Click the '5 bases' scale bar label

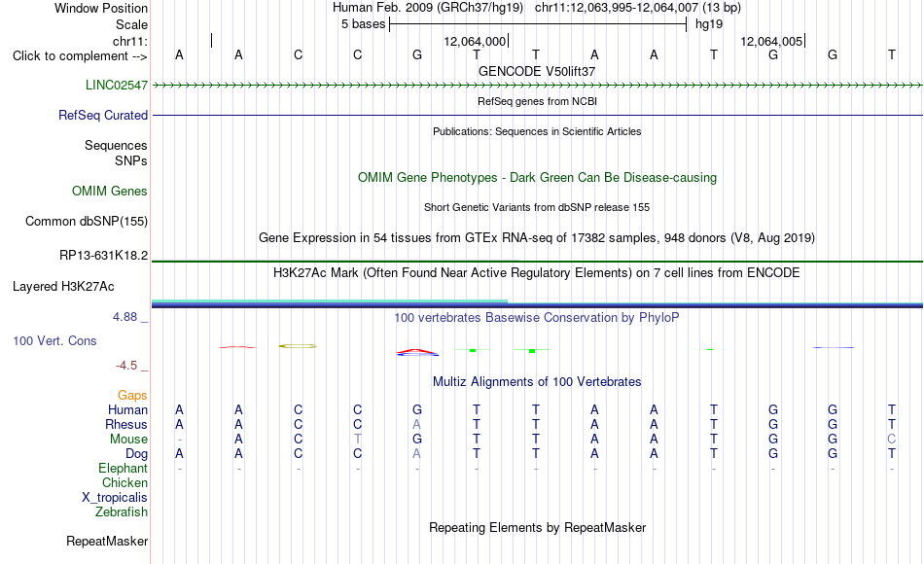[x=363, y=24]
